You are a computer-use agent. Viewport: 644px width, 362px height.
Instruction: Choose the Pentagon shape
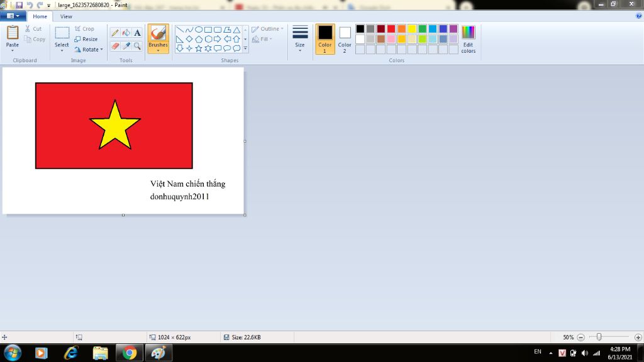tap(198, 39)
